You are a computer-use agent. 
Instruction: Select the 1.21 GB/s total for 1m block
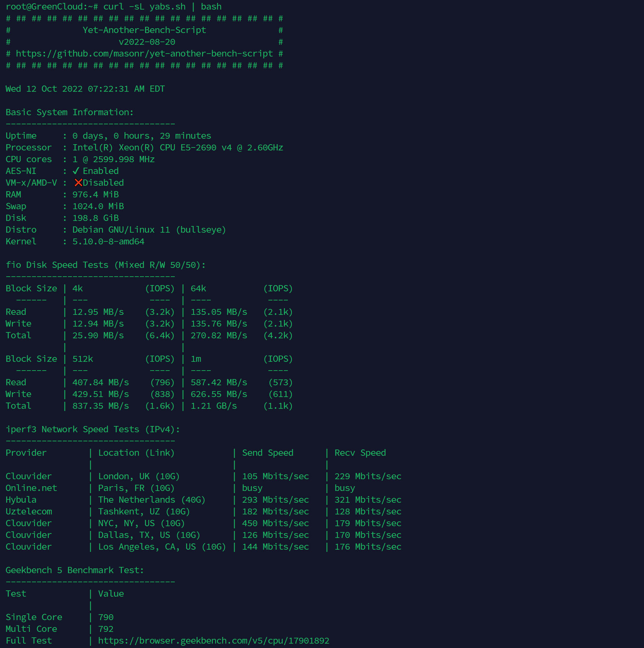[214, 406]
